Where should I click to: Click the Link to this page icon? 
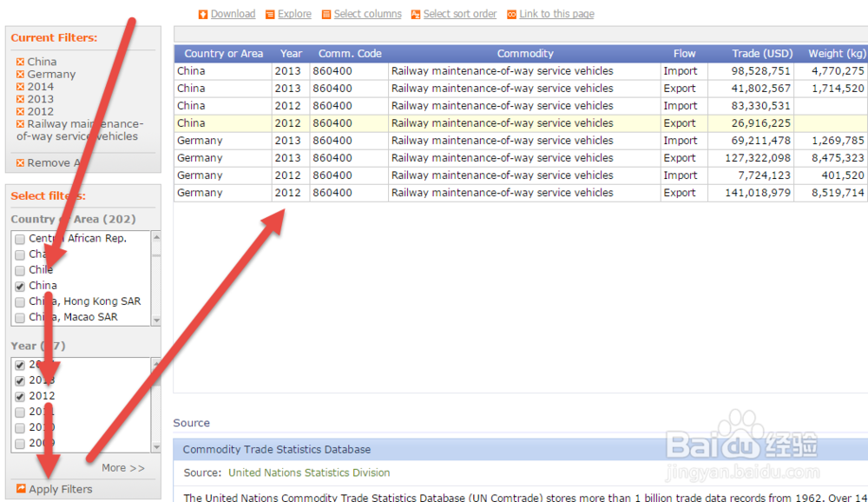point(511,15)
